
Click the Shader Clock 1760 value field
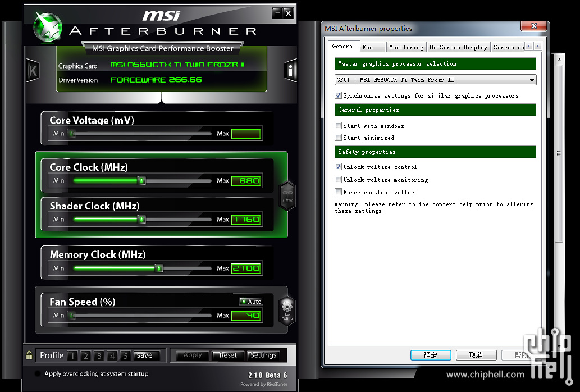[x=246, y=219]
